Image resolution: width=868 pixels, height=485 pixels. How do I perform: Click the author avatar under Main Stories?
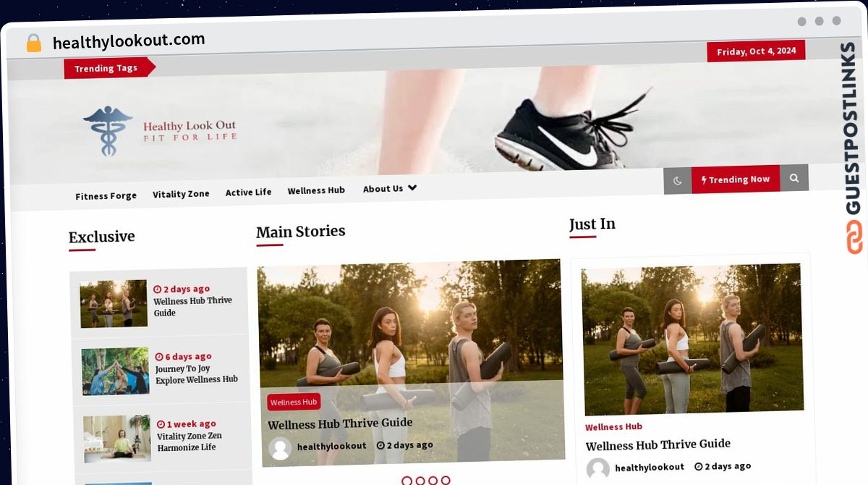(280, 448)
